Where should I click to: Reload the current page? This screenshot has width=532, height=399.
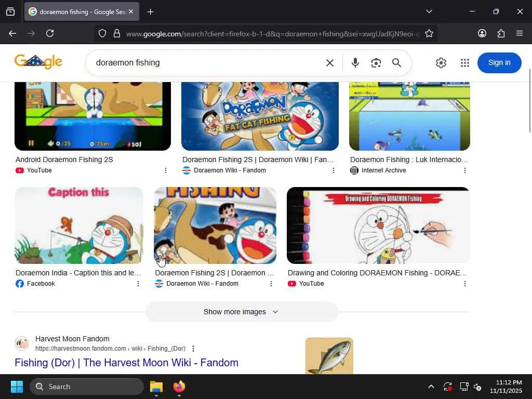[50, 33]
